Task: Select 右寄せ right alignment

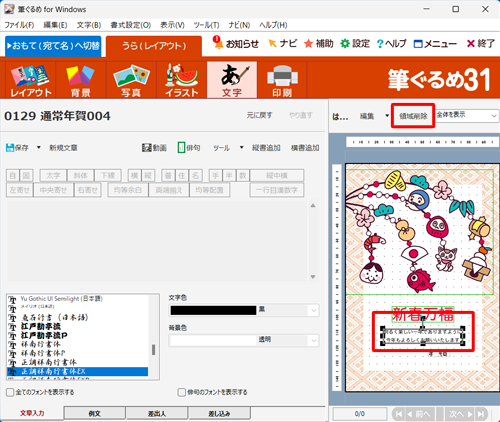Action: click(87, 190)
